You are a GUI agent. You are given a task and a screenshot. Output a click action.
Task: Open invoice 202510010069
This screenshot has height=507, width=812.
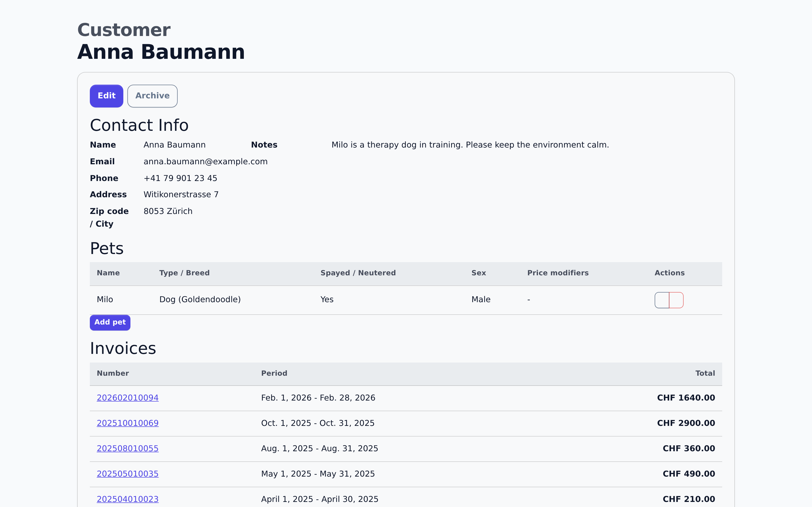[127, 423]
